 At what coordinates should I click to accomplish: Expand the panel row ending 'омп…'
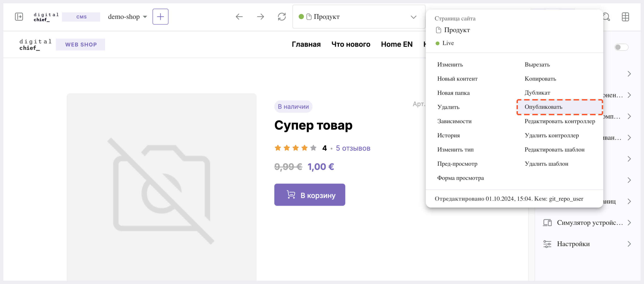click(x=629, y=116)
